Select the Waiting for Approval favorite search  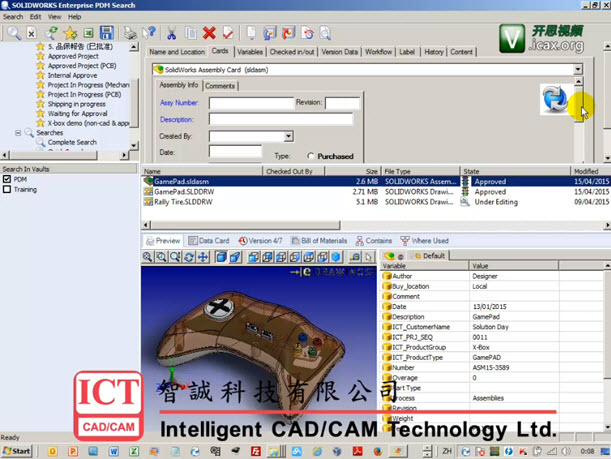tap(77, 113)
